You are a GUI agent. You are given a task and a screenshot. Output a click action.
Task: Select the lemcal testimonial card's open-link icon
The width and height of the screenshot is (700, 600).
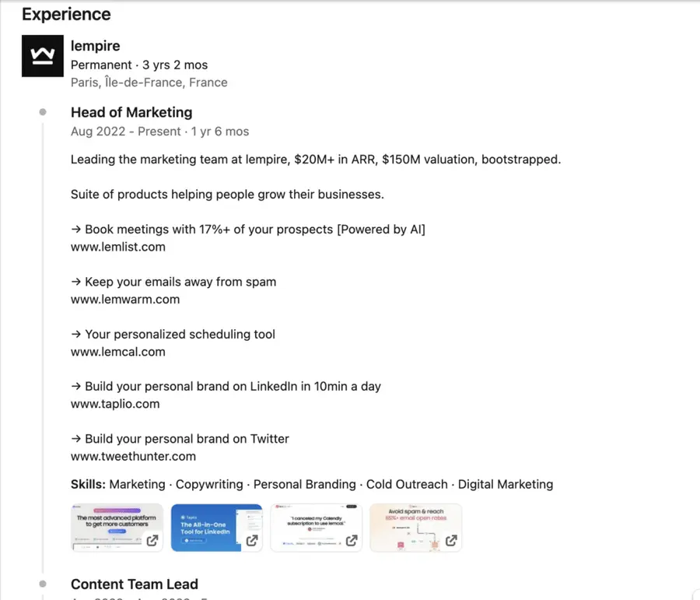pyautogui.click(x=350, y=540)
